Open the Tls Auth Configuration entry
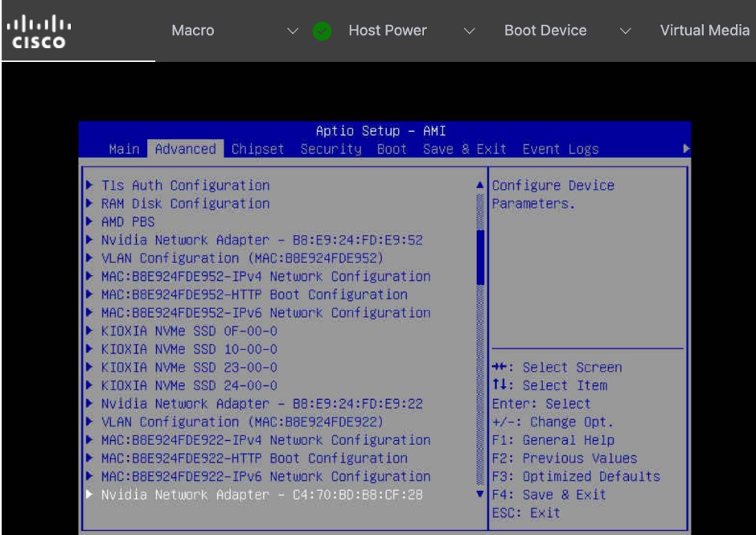This screenshot has width=756, height=535. 185,183
